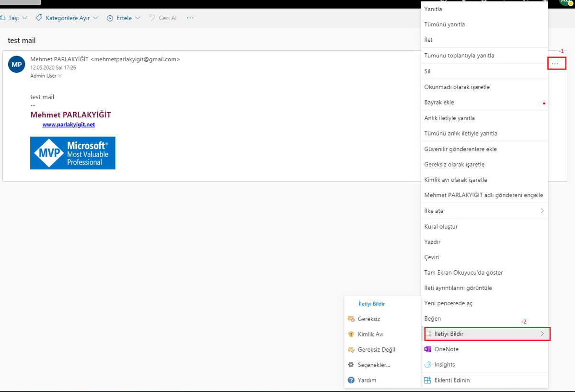Select Mehmet PARLAKYİĞİT adlı göndereni engelle
Image resolution: width=575 pixels, height=392 pixels.
(x=484, y=195)
